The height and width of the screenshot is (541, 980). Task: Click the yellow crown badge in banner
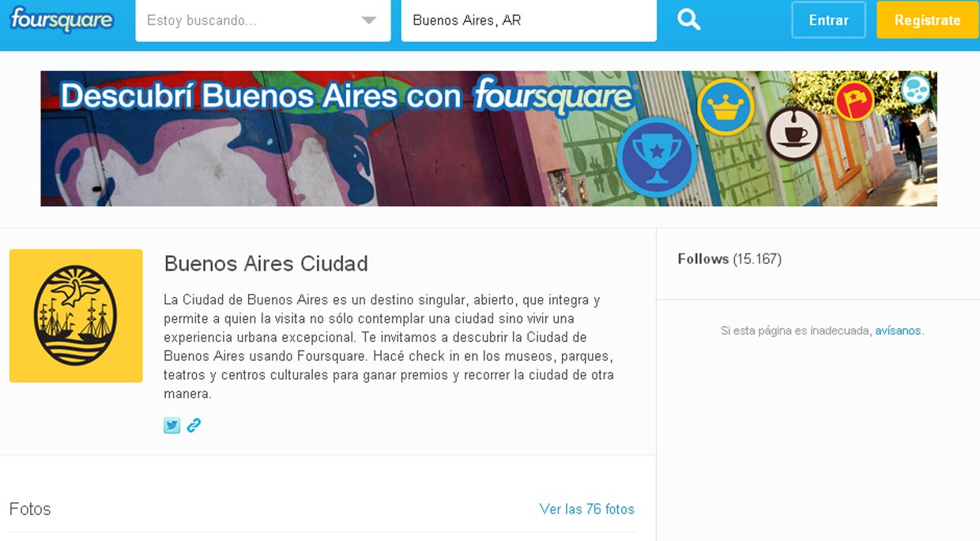point(726,107)
